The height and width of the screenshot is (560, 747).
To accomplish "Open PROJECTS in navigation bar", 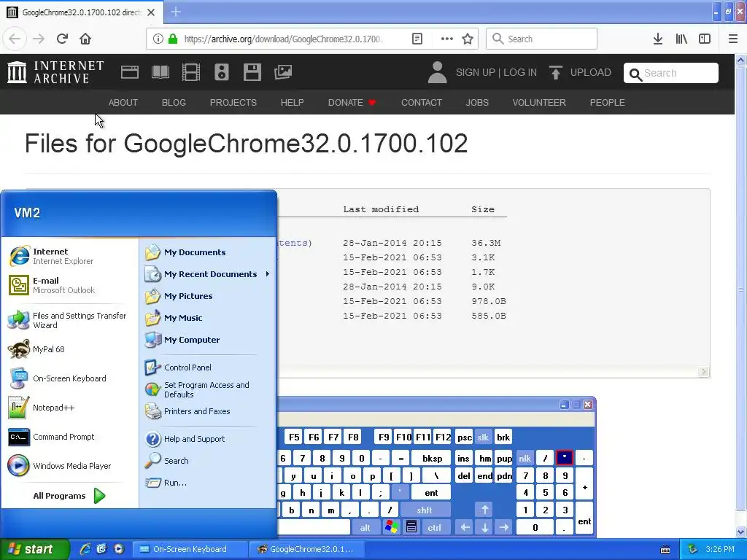I will [x=233, y=102].
